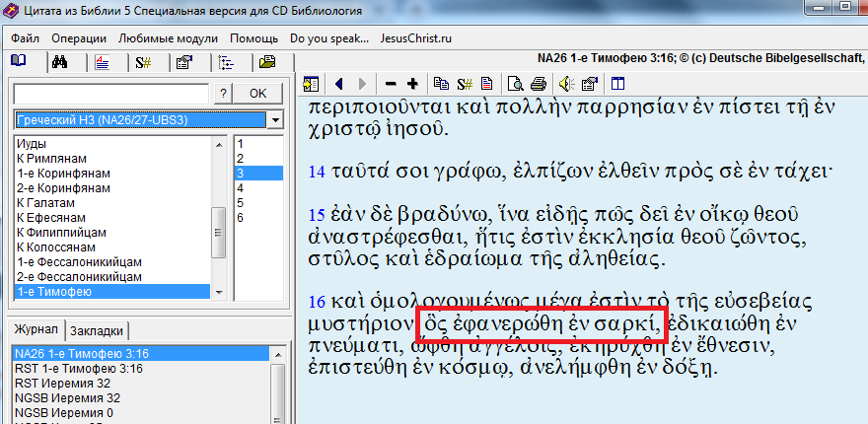Viewport: 868px width, 424px height.
Task: Click the binoculars search tab icon
Action: point(58,62)
